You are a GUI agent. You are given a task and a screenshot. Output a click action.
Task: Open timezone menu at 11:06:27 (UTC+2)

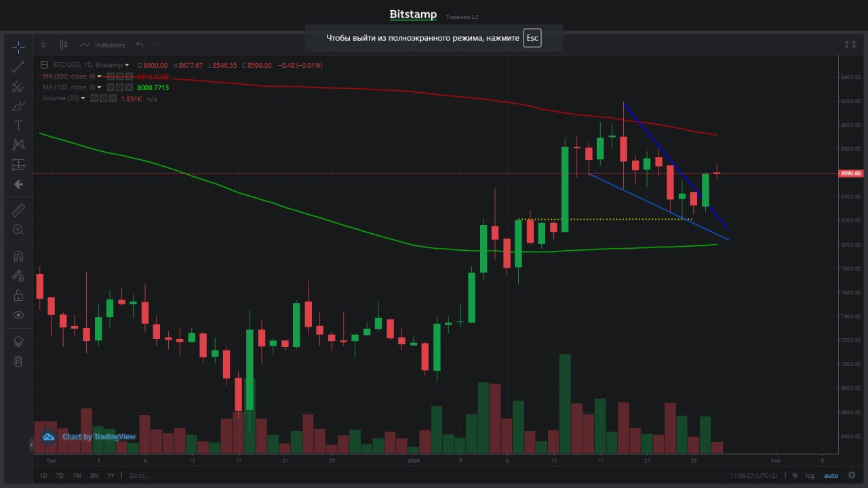coord(754,475)
